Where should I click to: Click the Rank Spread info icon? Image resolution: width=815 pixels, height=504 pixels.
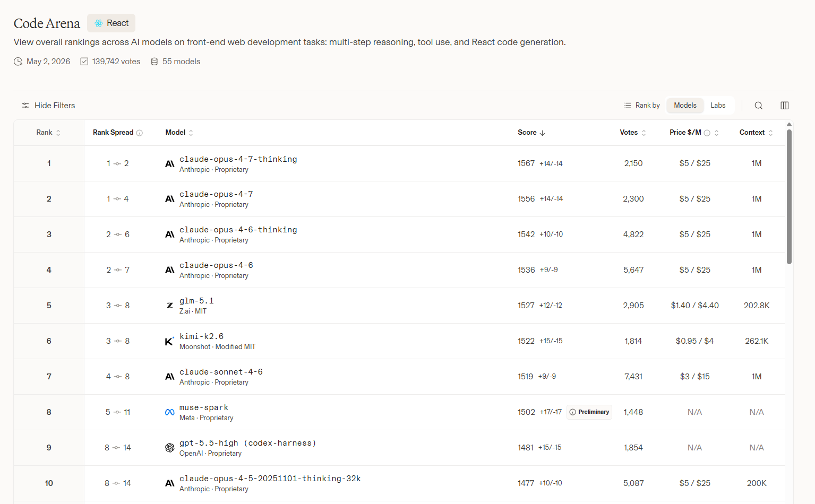pos(139,133)
